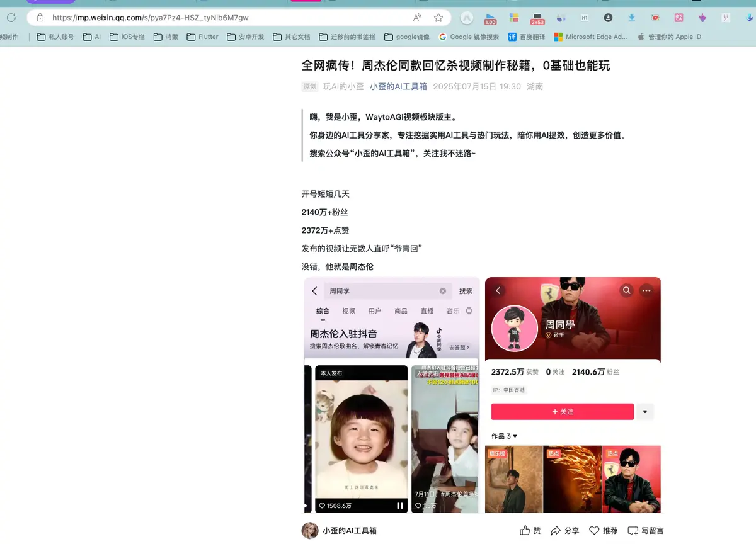Open the iOS专栏 bookmark folder
The height and width of the screenshot is (544, 756).
coord(127,37)
